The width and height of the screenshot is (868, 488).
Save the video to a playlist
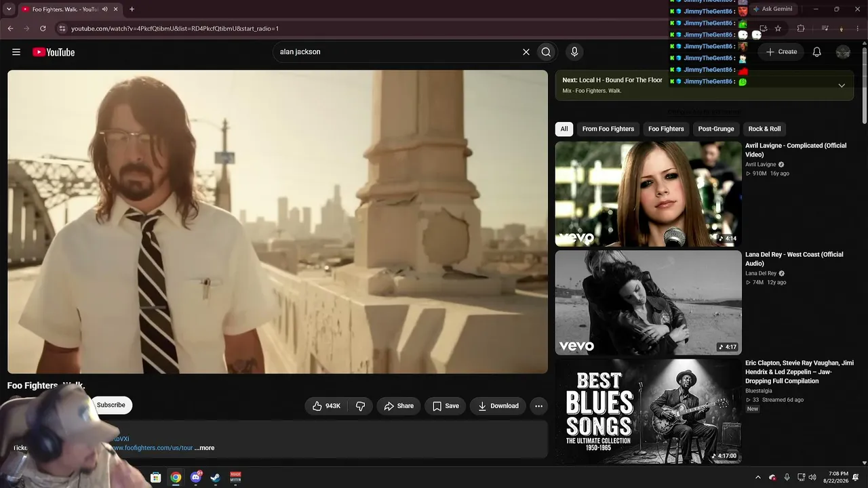coord(446,406)
